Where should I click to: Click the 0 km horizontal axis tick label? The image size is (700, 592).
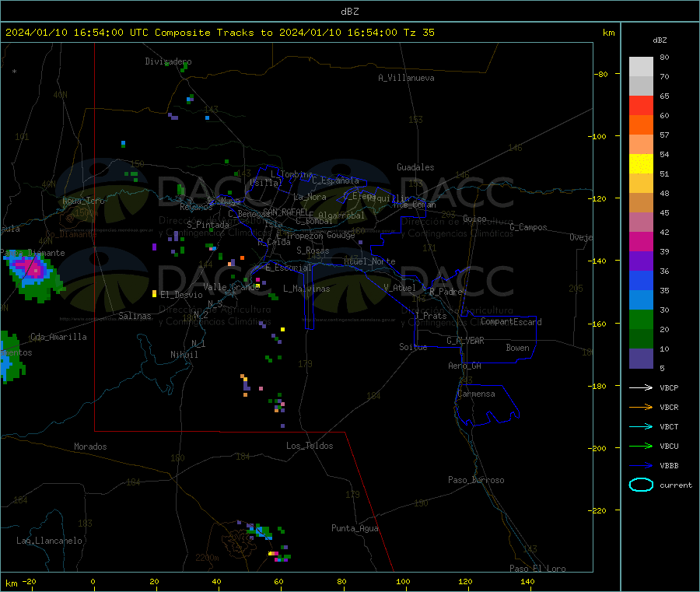pyautogui.click(x=93, y=581)
